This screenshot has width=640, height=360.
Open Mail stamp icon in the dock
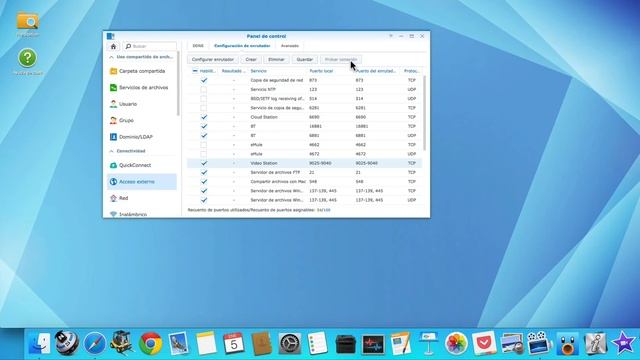click(178, 343)
